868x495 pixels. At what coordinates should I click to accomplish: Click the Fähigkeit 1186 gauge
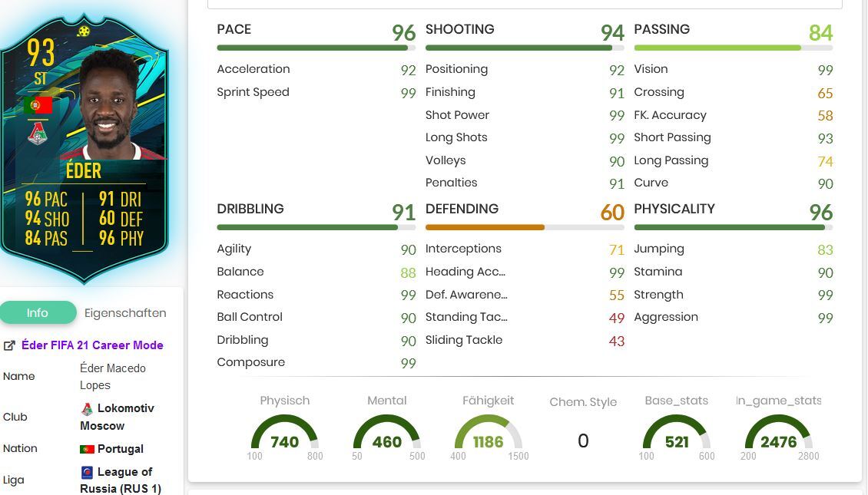point(489,436)
